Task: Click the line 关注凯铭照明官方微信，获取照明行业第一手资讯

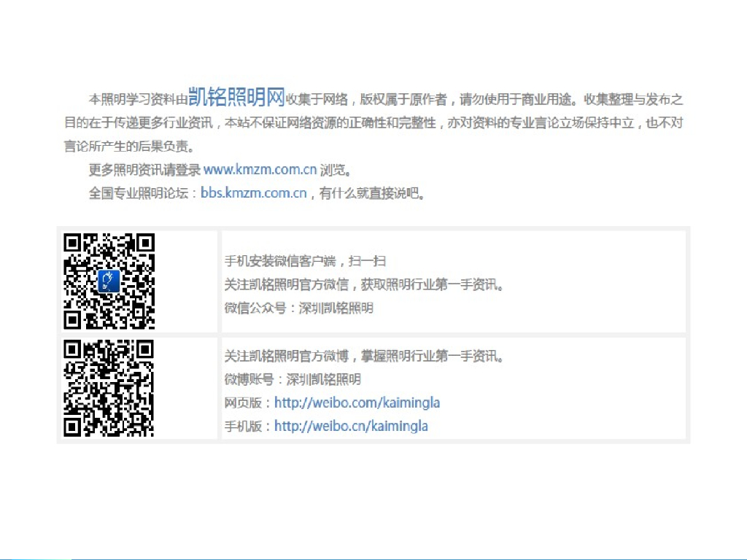Action: pyautogui.click(x=364, y=285)
